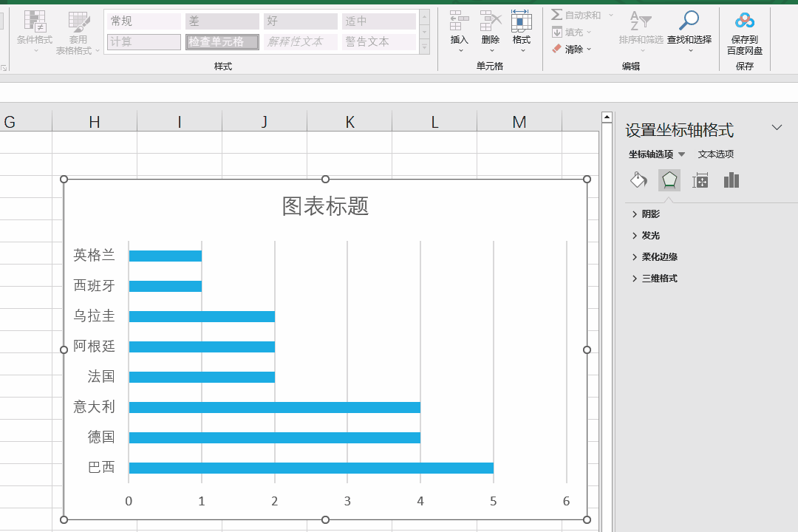
Task: Apply the 警告文本 (Warning Text) style
Action: click(379, 41)
